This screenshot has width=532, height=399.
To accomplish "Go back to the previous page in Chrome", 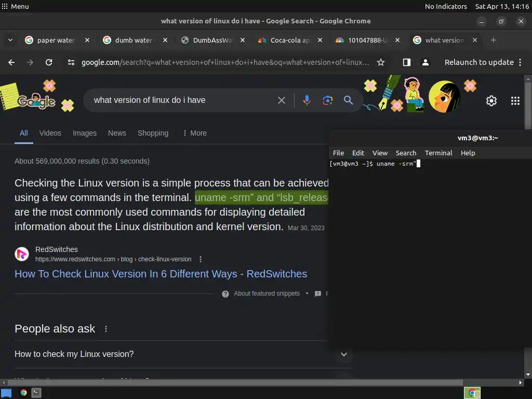I will pyautogui.click(x=11, y=62).
